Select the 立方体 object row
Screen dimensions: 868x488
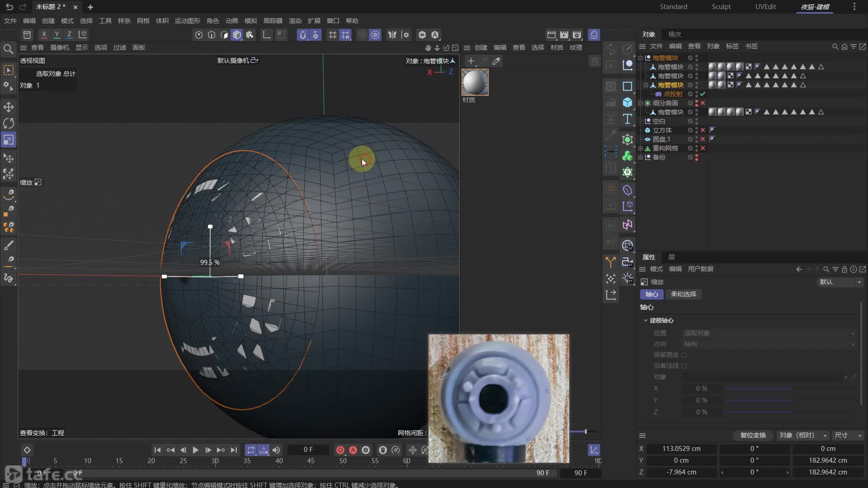pos(662,130)
